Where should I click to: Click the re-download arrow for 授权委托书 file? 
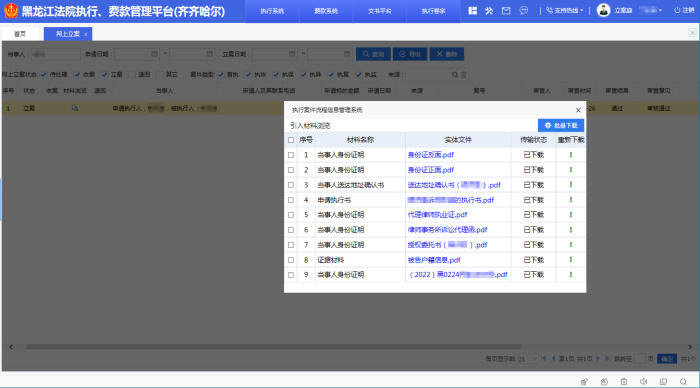(x=571, y=245)
